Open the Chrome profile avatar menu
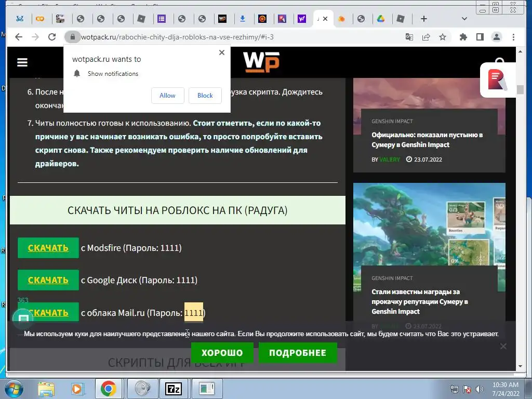The width and height of the screenshot is (532, 399). 496,37
